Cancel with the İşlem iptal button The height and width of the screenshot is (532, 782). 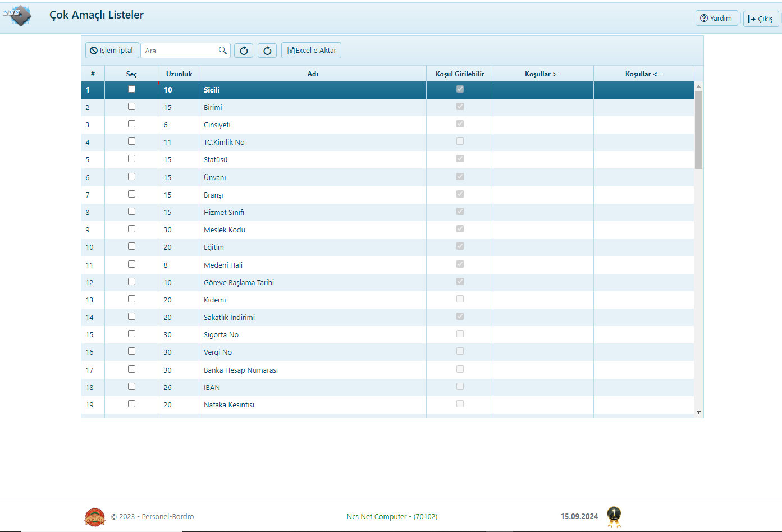tap(112, 51)
